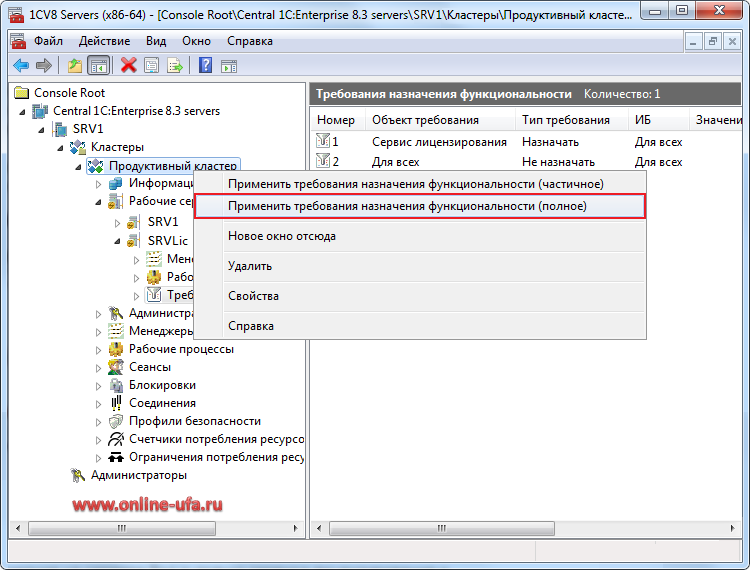750x570 pixels.
Task: Open the Help question mark icon
Action: (205, 65)
